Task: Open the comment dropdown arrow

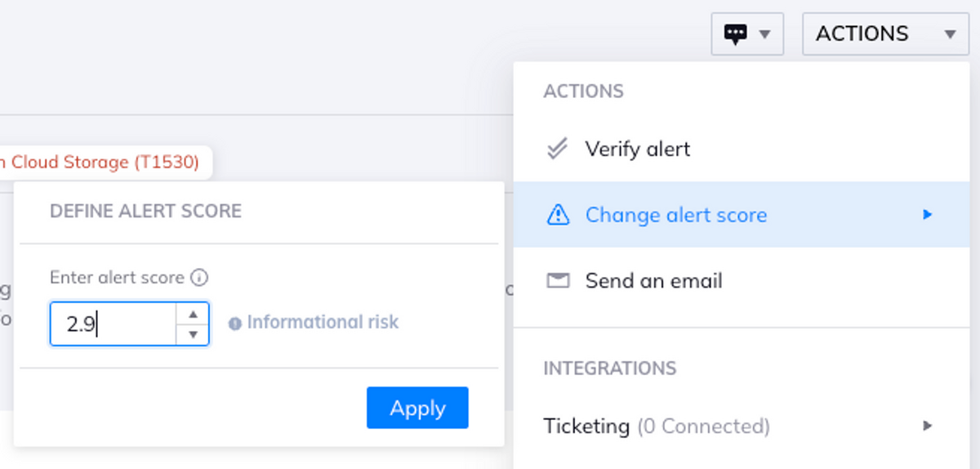Action: pos(765,34)
